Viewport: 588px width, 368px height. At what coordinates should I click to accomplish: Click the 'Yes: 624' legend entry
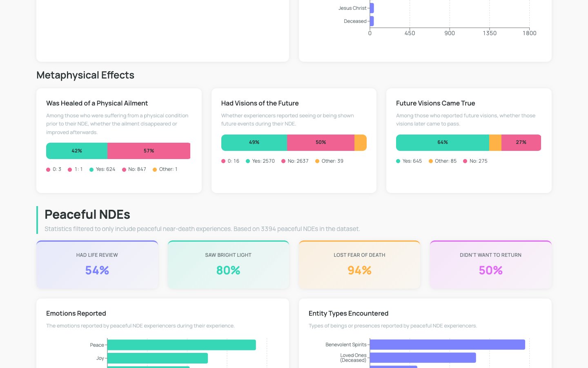pos(102,169)
